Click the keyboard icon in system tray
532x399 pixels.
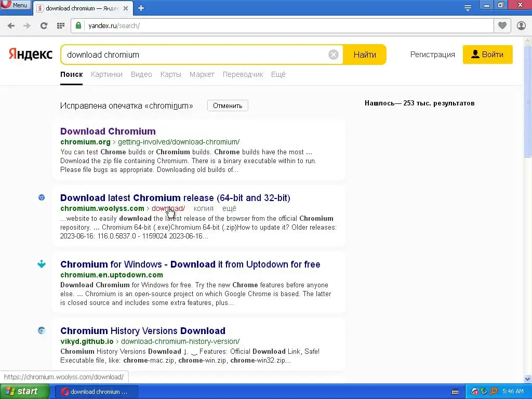455,392
